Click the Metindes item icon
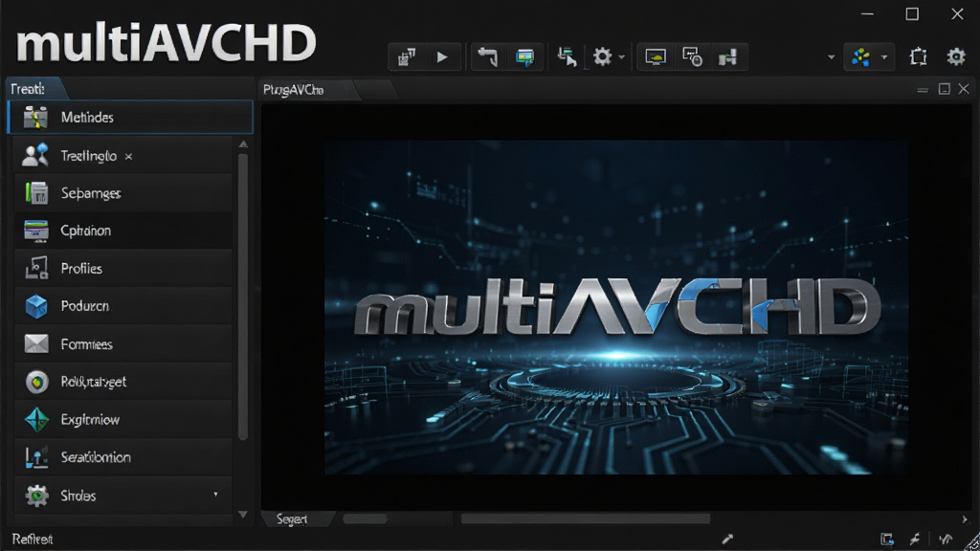This screenshot has height=551, width=980. coord(35,118)
